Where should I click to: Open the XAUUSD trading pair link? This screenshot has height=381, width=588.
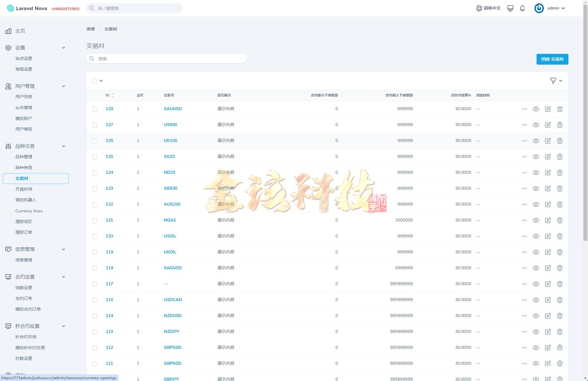click(x=172, y=109)
